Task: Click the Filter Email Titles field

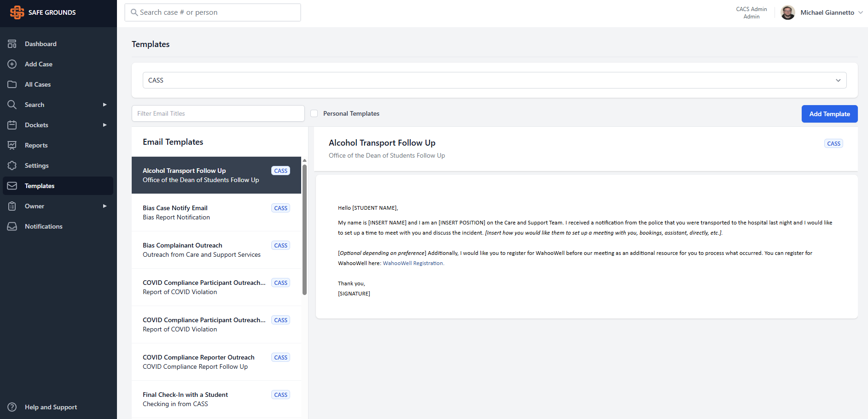Action: coord(218,113)
